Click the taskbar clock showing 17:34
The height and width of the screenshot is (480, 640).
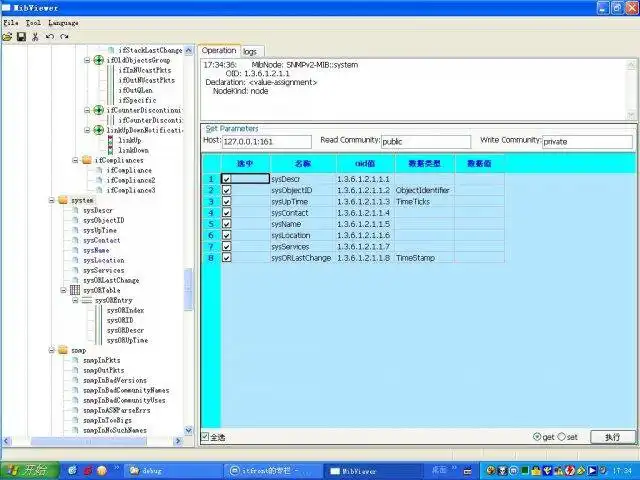click(622, 471)
